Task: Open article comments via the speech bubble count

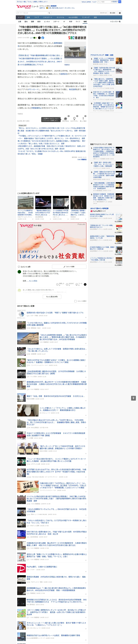Action: coord(32,38)
